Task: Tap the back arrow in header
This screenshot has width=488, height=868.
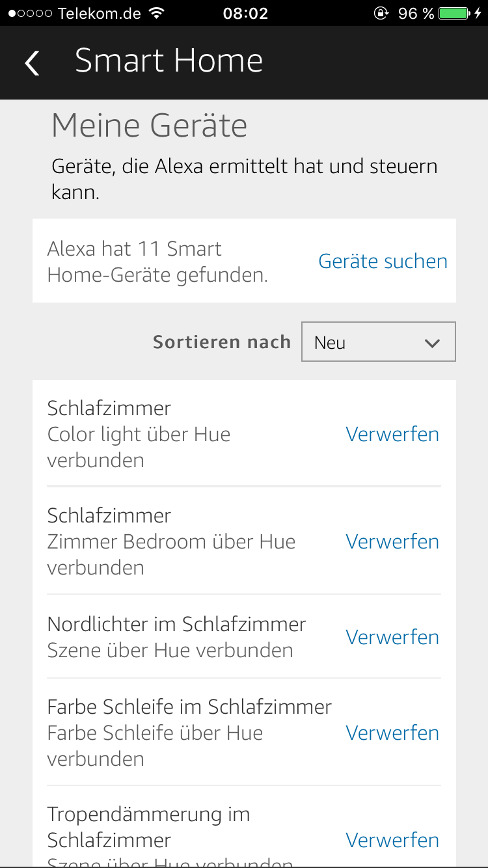Action: [32, 63]
